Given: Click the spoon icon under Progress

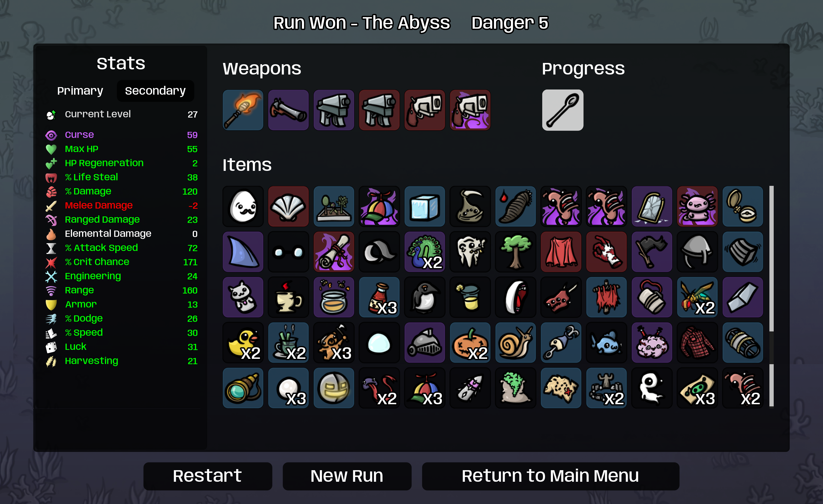Looking at the screenshot, I should pos(562,110).
